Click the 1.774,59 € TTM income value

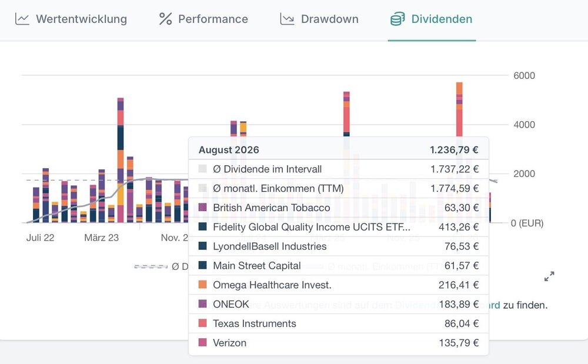tap(455, 188)
